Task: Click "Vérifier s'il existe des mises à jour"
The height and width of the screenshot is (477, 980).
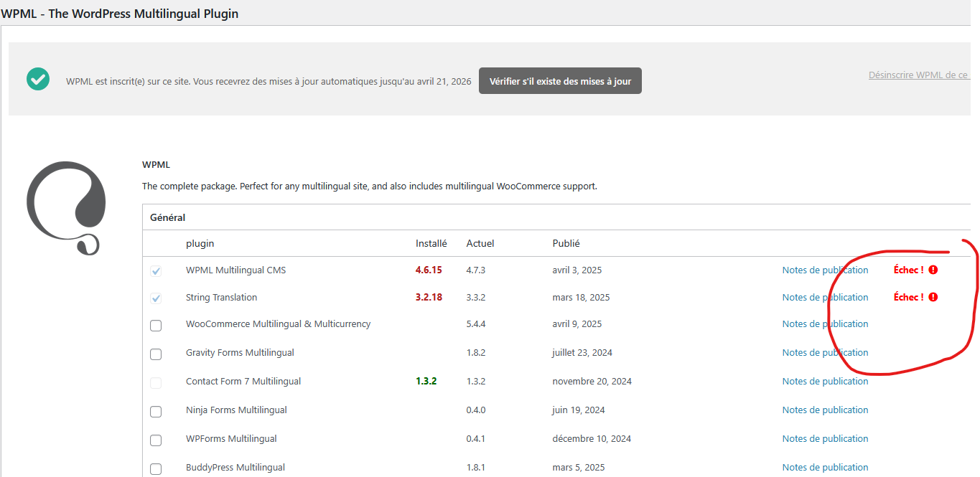Action: [560, 81]
